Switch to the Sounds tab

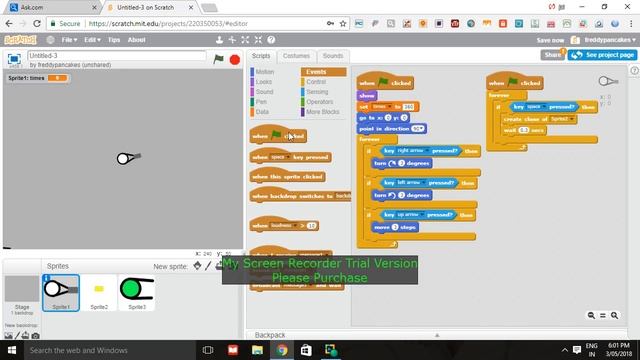(x=333, y=56)
